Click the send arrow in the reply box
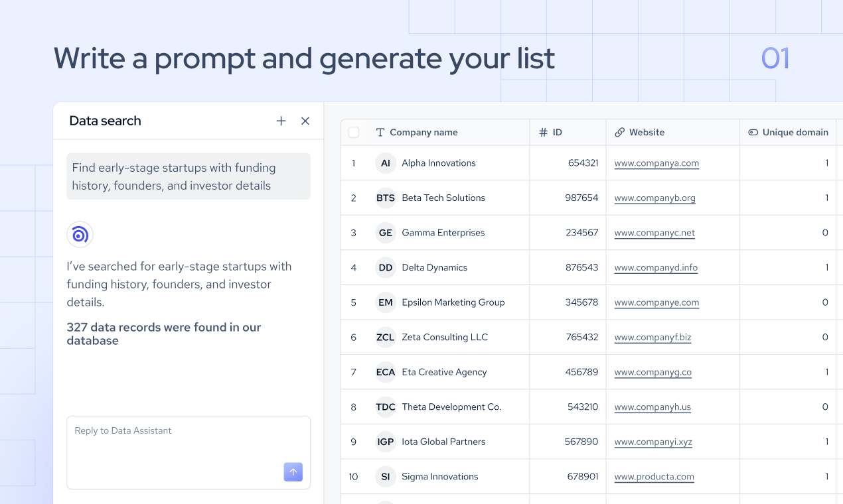This screenshot has height=504, width=843. [x=293, y=472]
